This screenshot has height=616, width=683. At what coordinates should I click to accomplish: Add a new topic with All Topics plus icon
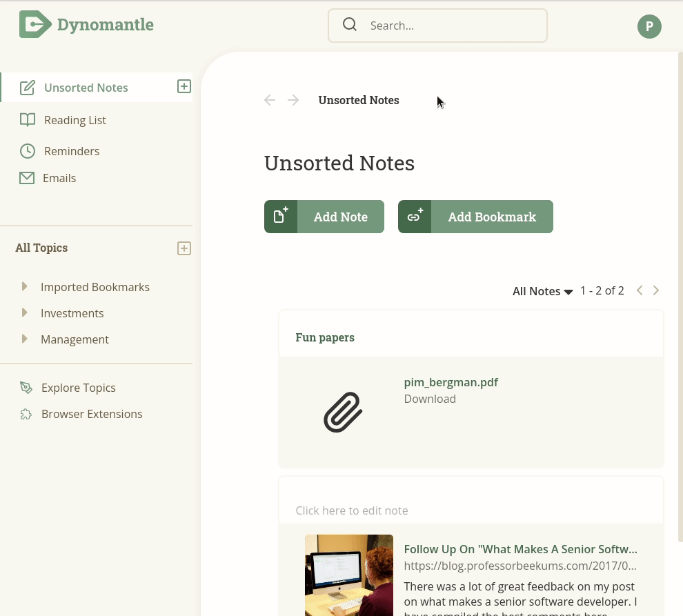184,248
